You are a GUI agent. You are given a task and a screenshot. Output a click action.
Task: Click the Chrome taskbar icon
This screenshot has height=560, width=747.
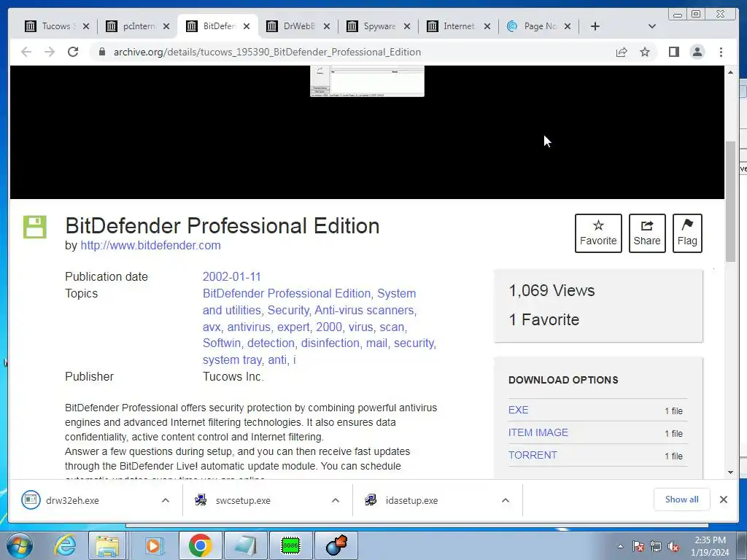(200, 545)
